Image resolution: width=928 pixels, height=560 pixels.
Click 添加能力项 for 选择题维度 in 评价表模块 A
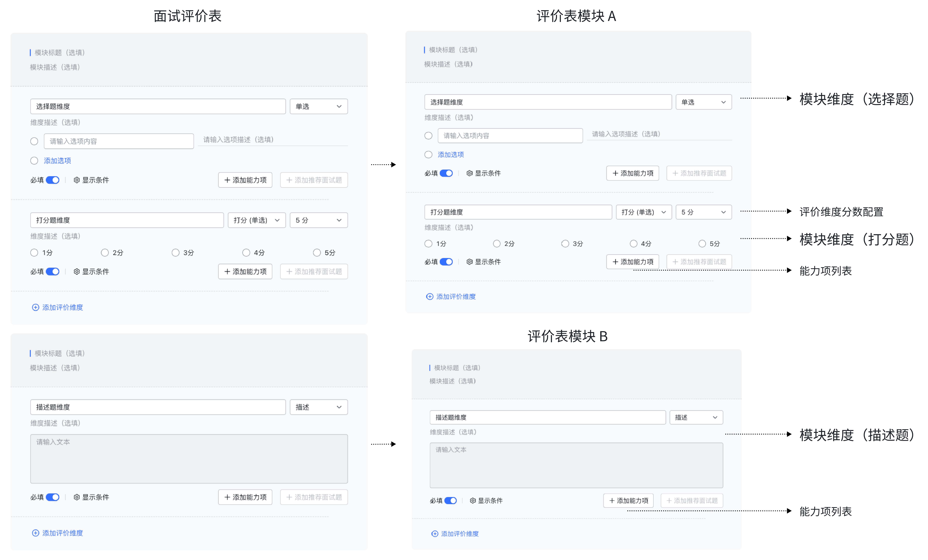(633, 173)
